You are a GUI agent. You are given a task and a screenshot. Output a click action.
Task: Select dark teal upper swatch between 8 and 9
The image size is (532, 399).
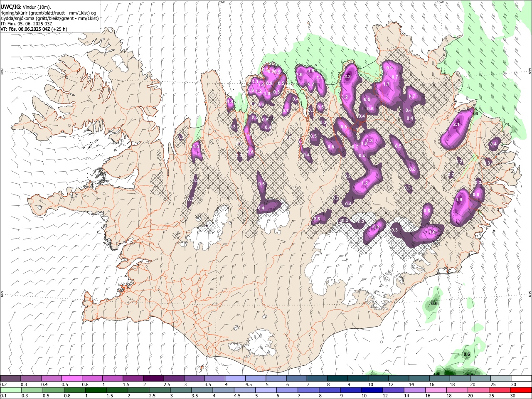pyautogui.click(x=337, y=378)
